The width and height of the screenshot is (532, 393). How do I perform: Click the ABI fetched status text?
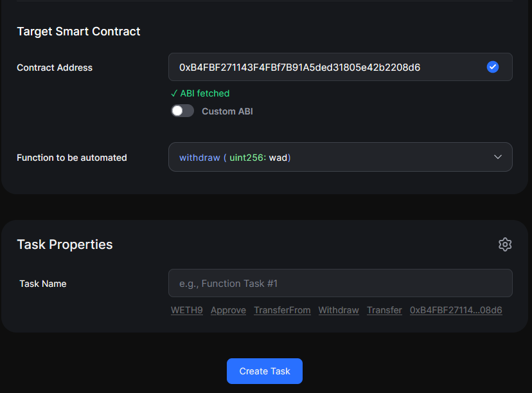click(200, 93)
